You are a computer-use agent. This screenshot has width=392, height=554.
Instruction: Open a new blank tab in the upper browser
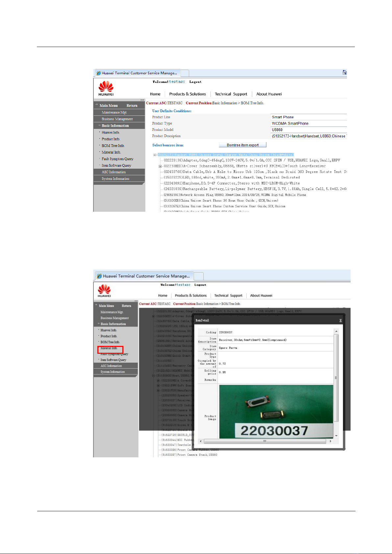tap(185, 73)
